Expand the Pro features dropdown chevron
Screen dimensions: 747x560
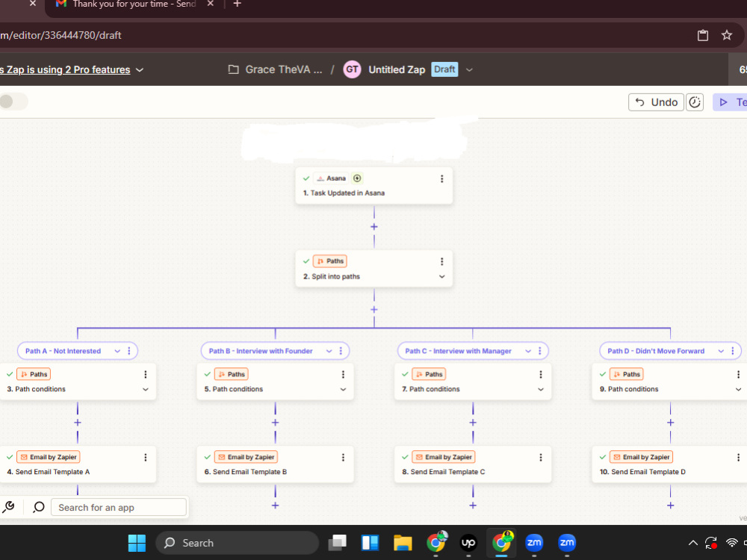(x=140, y=70)
